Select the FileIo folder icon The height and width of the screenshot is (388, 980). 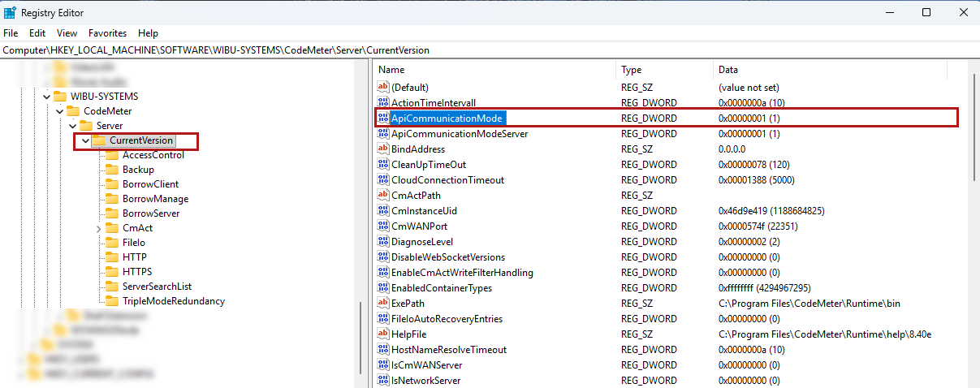click(113, 243)
